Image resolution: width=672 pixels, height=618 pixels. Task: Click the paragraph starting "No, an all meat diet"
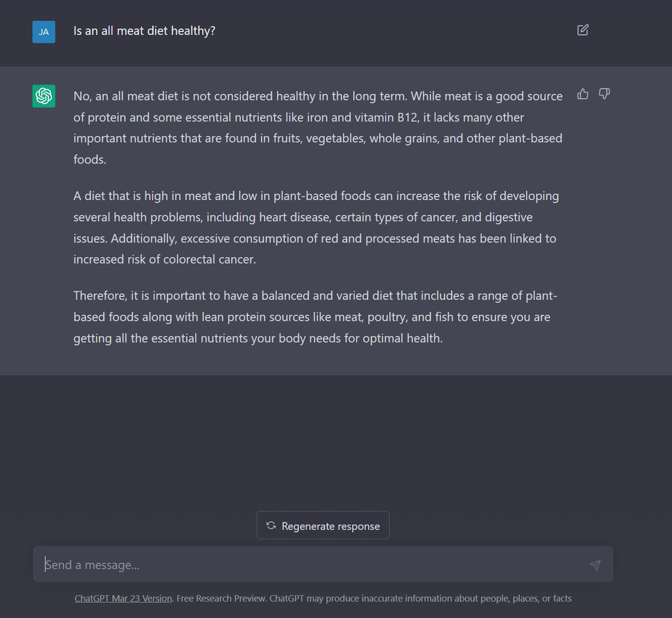[318, 128]
